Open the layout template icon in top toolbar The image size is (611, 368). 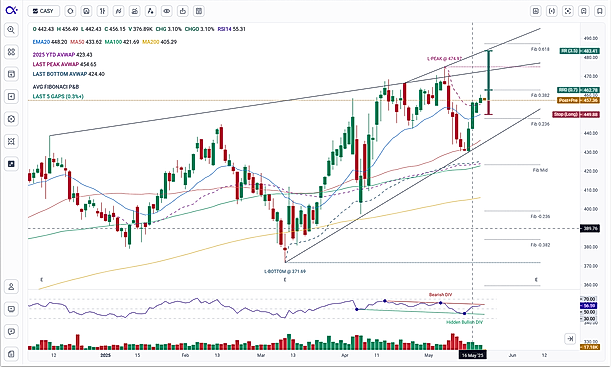tap(199, 11)
